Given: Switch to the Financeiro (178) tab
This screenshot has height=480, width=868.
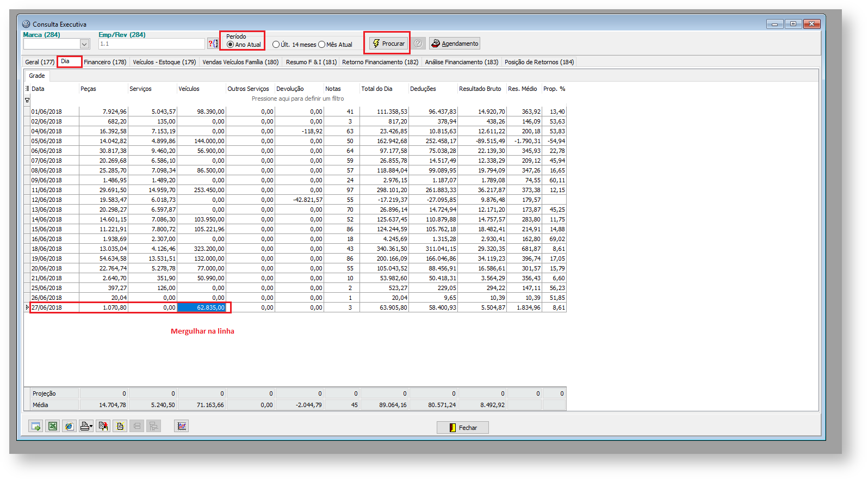Looking at the screenshot, I should (x=105, y=62).
